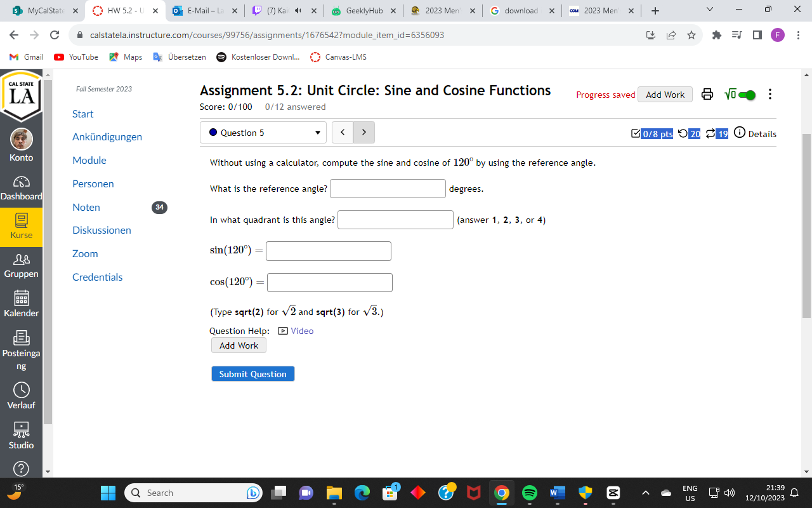Open the three-dot kebab menu
Image resolution: width=812 pixels, height=508 pixels.
tap(769, 94)
